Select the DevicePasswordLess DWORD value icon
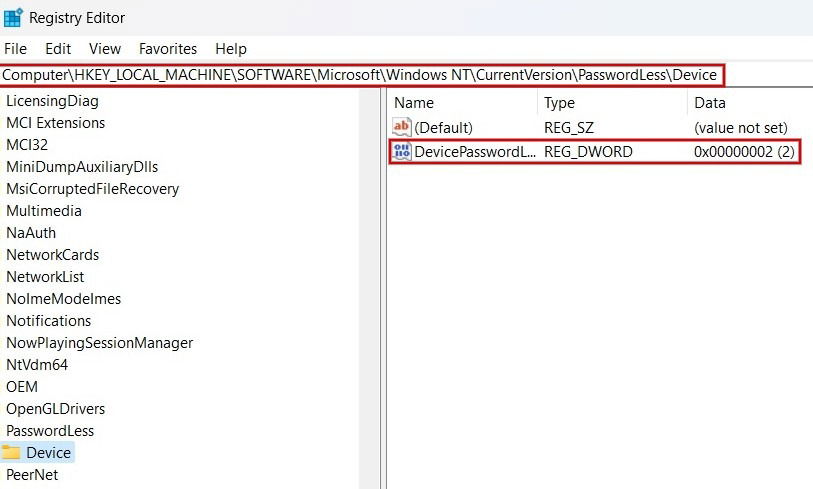This screenshot has width=813, height=489. point(402,151)
